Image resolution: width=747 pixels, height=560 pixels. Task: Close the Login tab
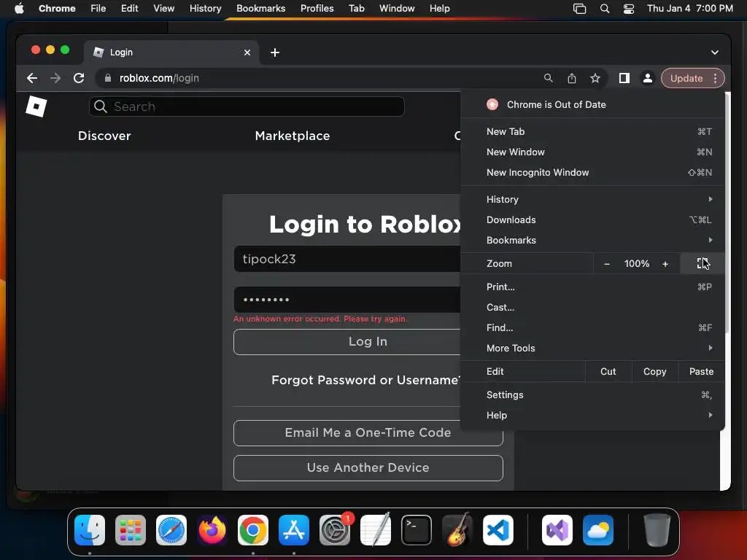point(247,52)
